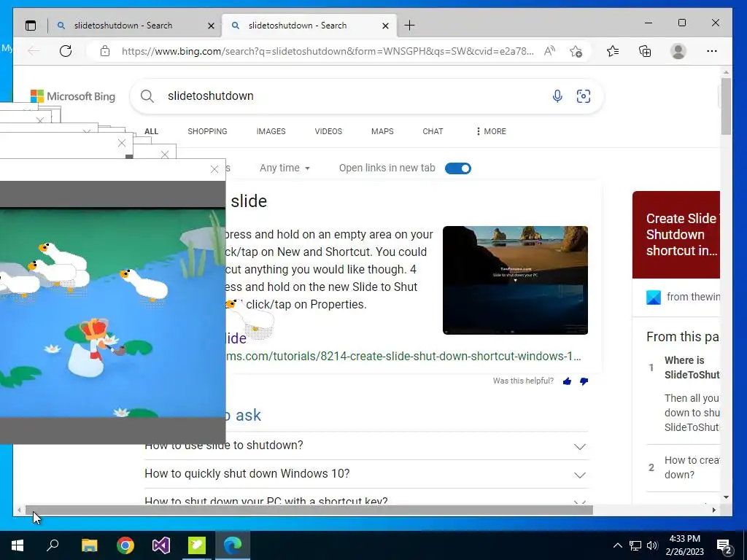Toggle Open links in new tab switch
Image resolution: width=747 pixels, height=560 pixels.
[458, 168]
